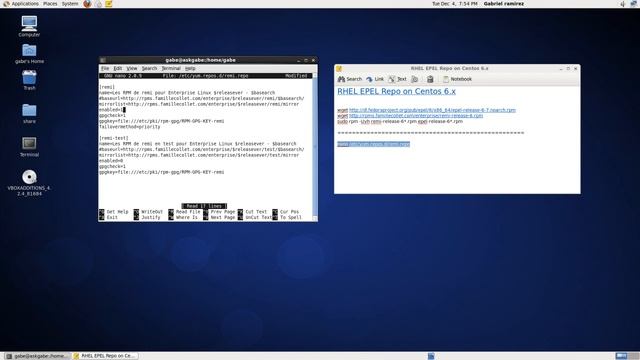The height and width of the screenshot is (360, 640).
Task: Open the Applications menu
Action: [21, 4]
